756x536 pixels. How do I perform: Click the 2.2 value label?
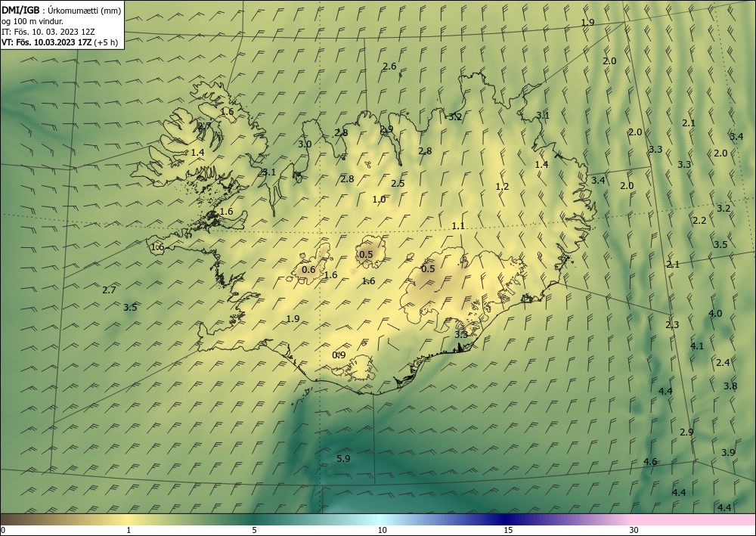(x=699, y=220)
